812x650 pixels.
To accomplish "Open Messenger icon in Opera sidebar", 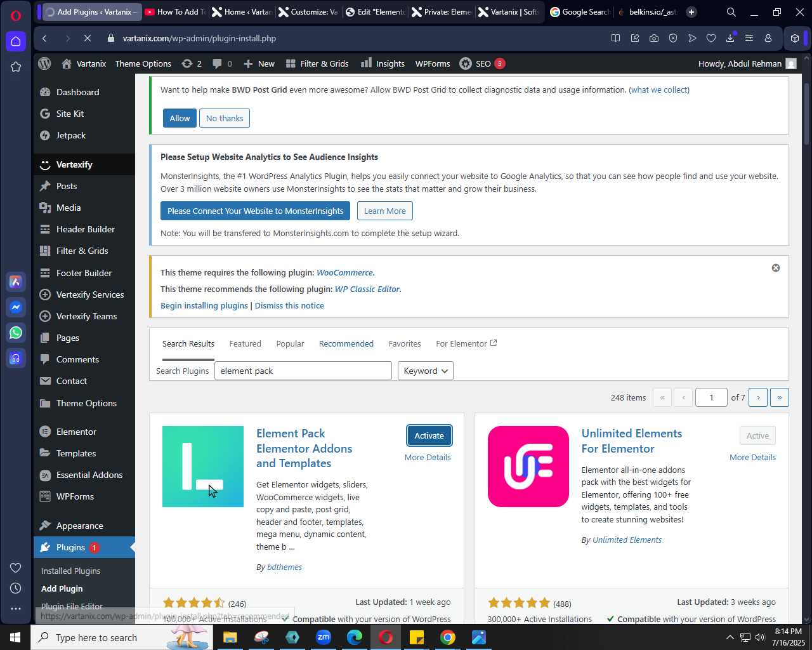I will coord(16,307).
